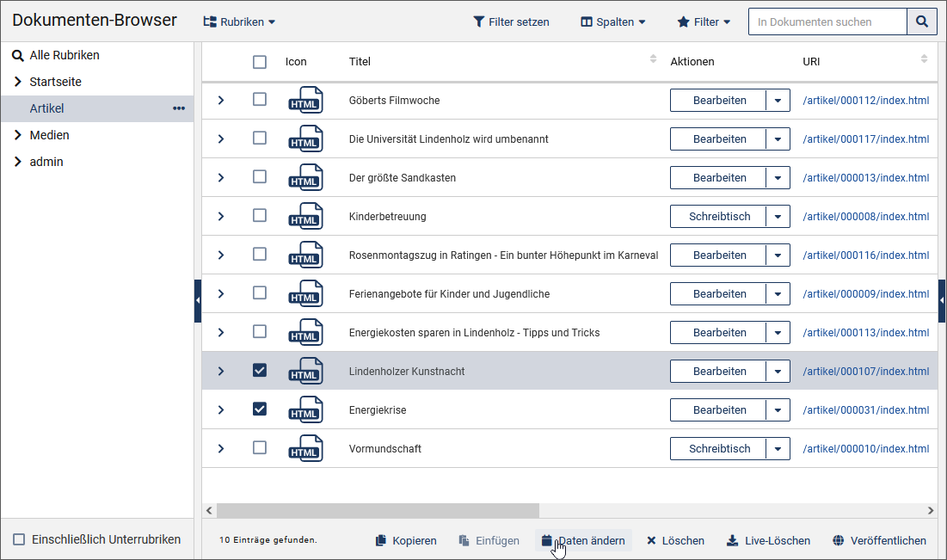947x560 pixels.
Task: Click HTML icon of Energiekosten sparen row
Action: 305,332
